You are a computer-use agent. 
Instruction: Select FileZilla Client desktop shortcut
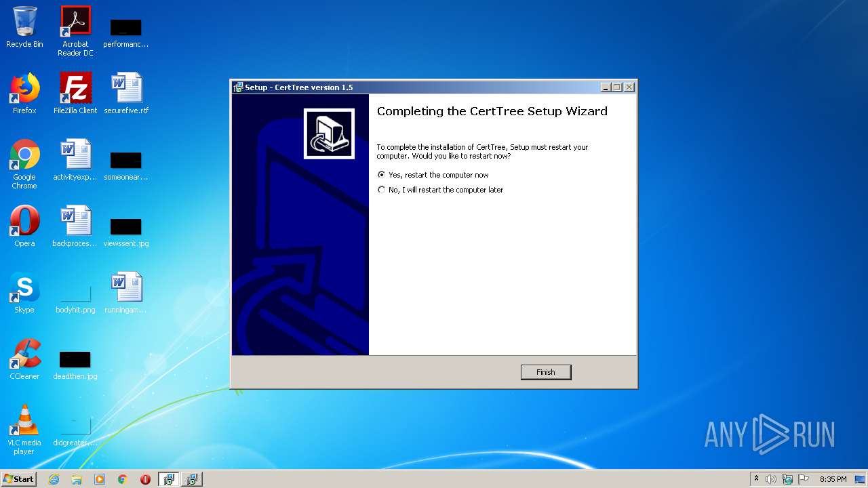click(75, 94)
